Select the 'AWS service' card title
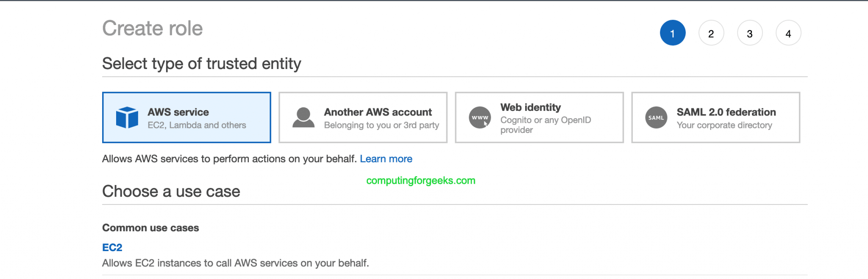868x279 pixels. click(x=178, y=112)
